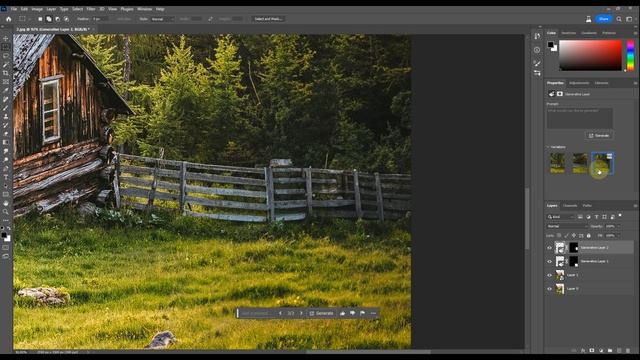Select the Clone Stamp tool
The width and height of the screenshot is (640, 360).
pyautogui.click(x=6, y=116)
